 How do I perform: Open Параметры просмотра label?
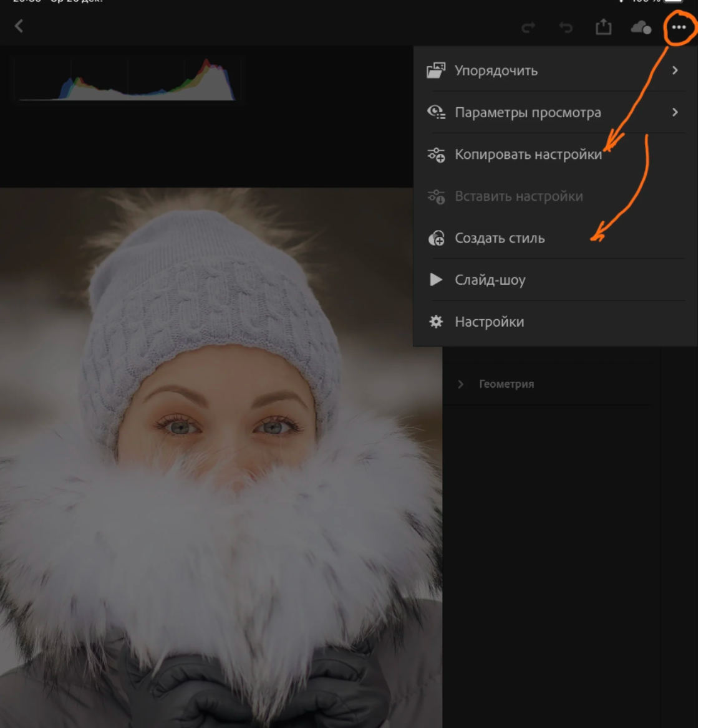(528, 113)
